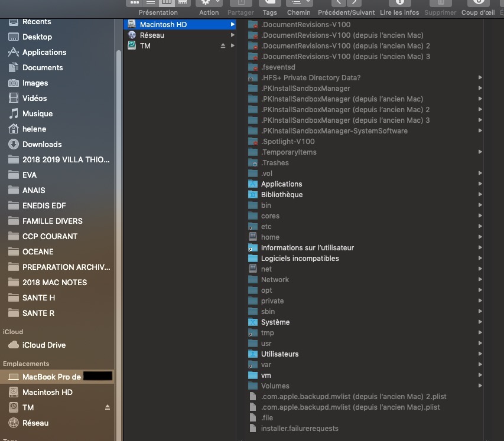
Task: Open Desktop in the sidebar
Action: pos(57,37)
